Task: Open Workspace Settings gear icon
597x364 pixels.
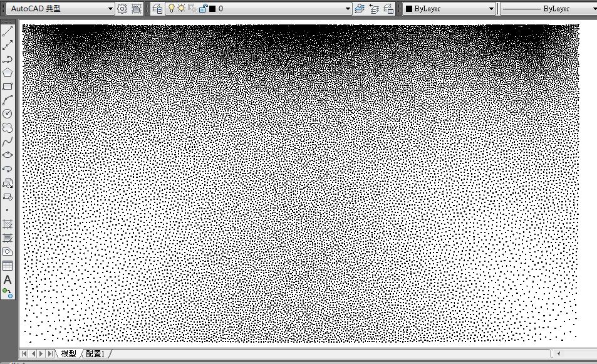Action: coord(122,8)
